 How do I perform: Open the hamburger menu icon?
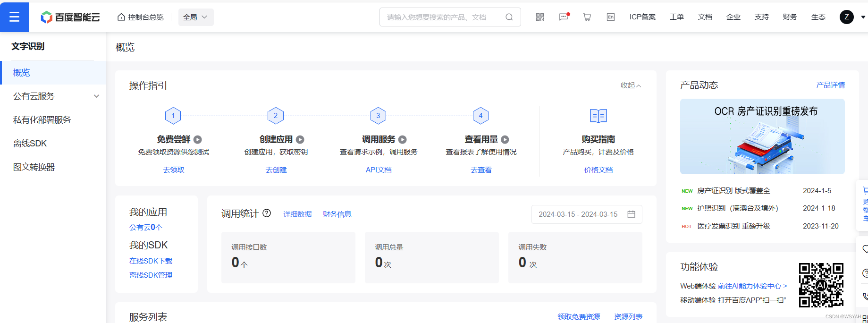[x=15, y=17]
